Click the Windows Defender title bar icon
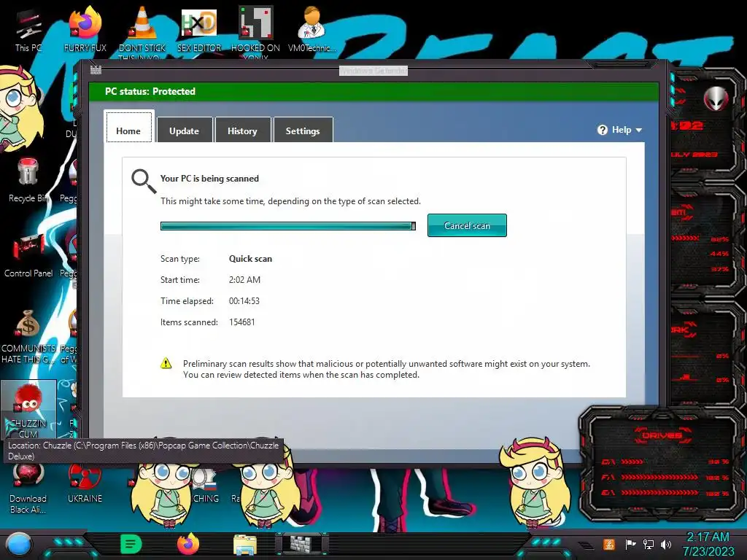This screenshot has width=747, height=560. tap(96, 69)
